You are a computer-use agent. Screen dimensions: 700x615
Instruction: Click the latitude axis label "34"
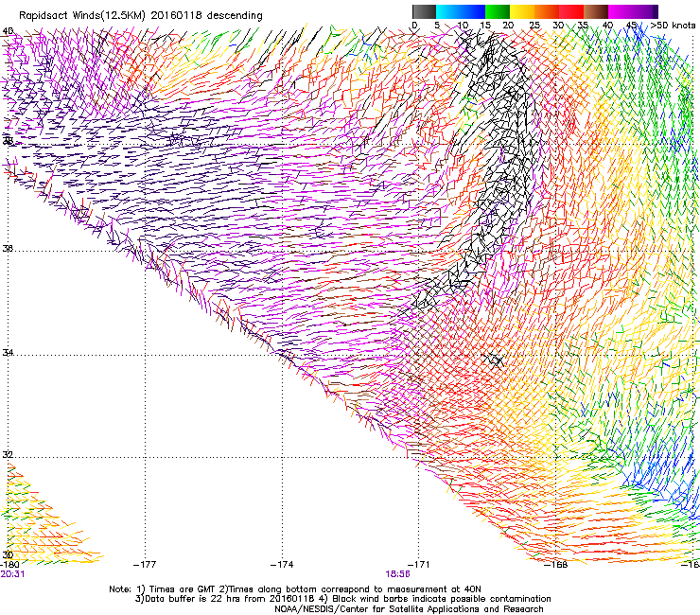(8, 352)
